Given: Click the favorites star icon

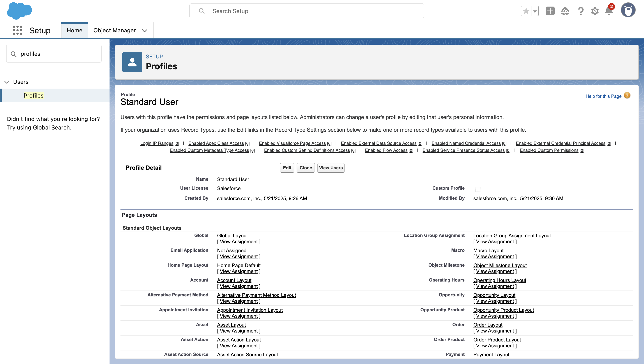Looking at the screenshot, I should pos(526,11).
